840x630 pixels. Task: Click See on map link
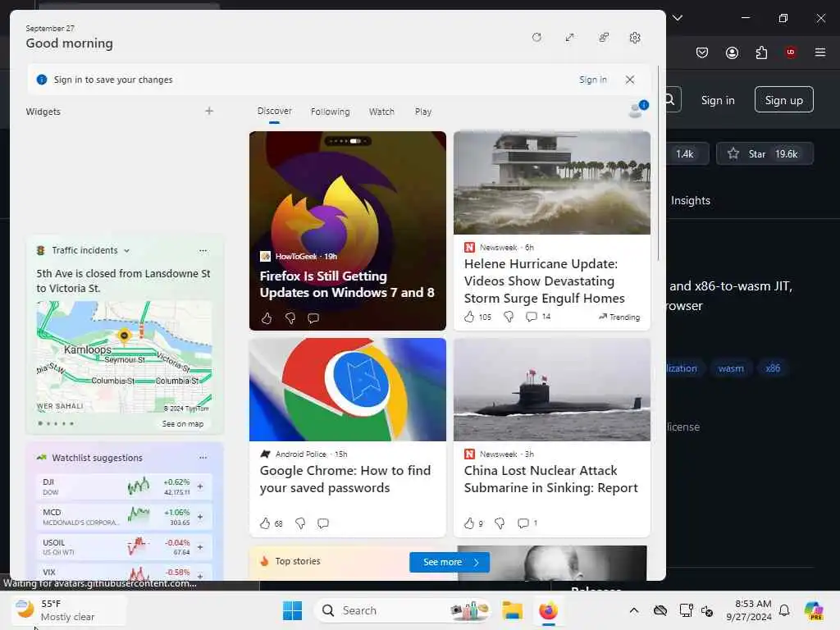(183, 424)
